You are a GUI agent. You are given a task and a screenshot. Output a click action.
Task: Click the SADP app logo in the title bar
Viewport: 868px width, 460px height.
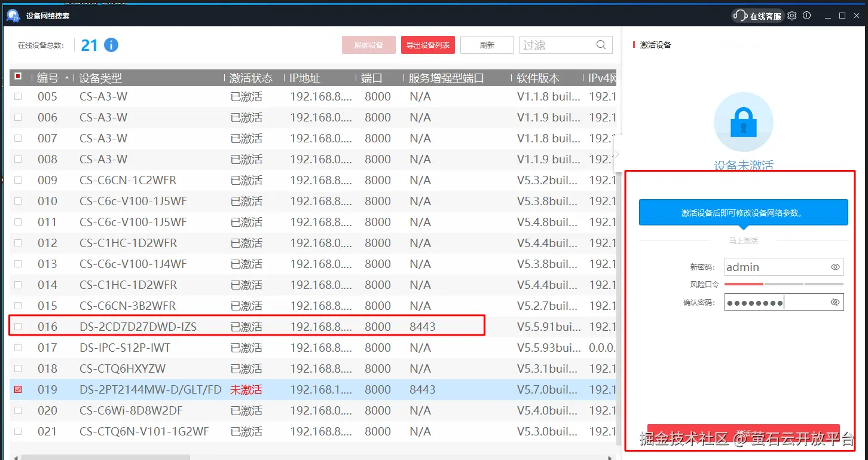(13, 16)
